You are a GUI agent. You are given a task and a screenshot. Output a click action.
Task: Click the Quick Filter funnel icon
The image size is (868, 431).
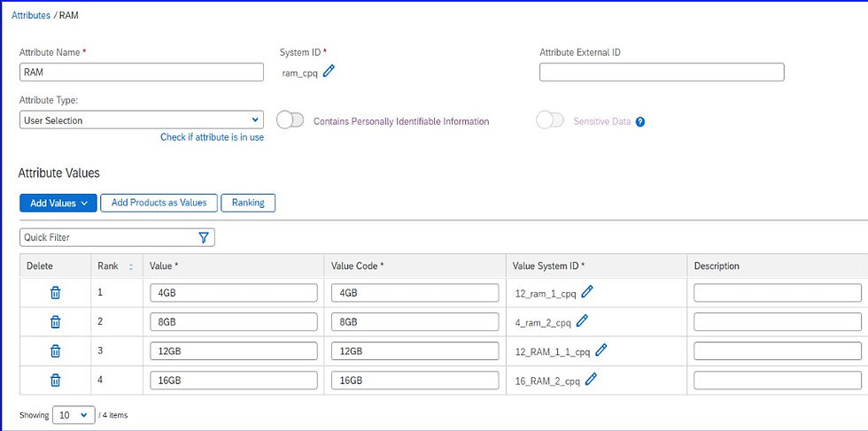pyautogui.click(x=204, y=237)
